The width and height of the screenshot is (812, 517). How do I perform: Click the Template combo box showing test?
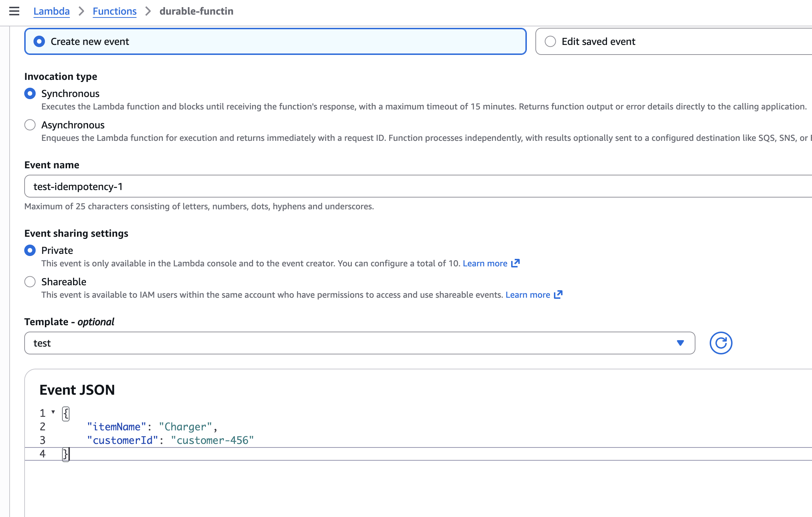coord(356,343)
